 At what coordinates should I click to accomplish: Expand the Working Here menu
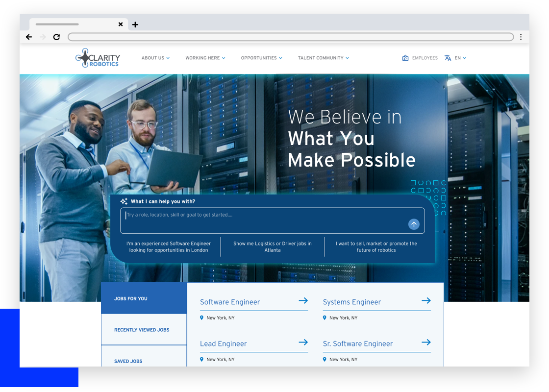coord(205,58)
